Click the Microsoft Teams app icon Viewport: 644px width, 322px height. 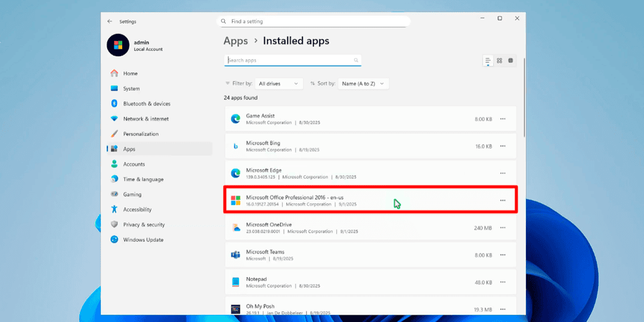click(236, 255)
